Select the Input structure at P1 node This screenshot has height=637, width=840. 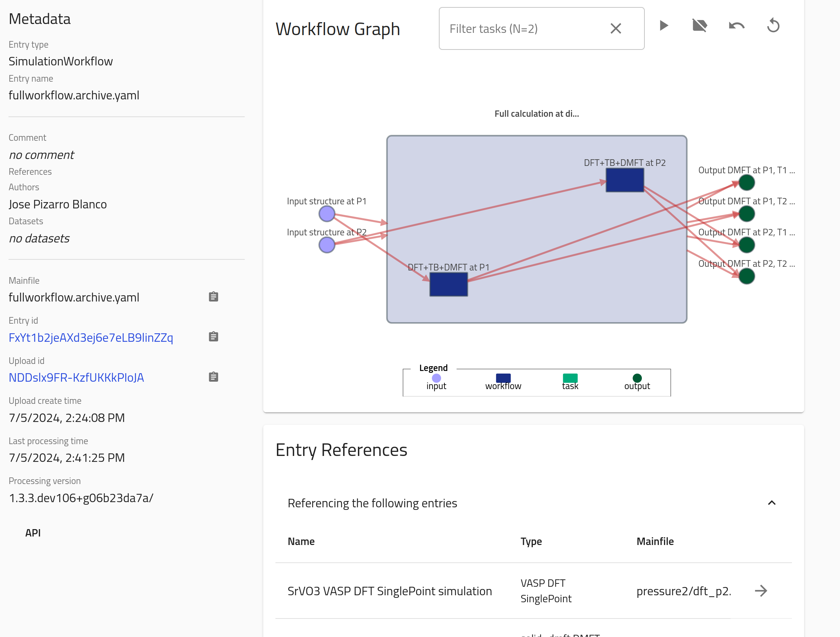[x=326, y=214]
